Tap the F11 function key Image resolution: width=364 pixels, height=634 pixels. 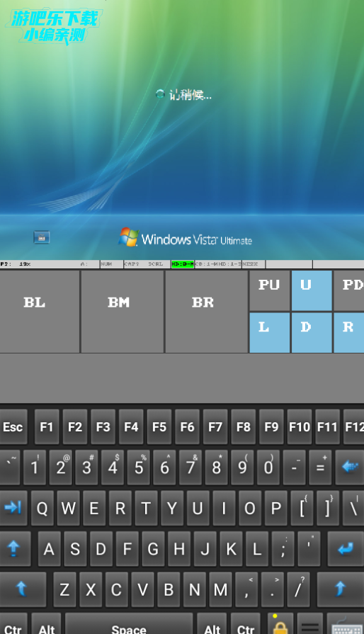tap(328, 427)
